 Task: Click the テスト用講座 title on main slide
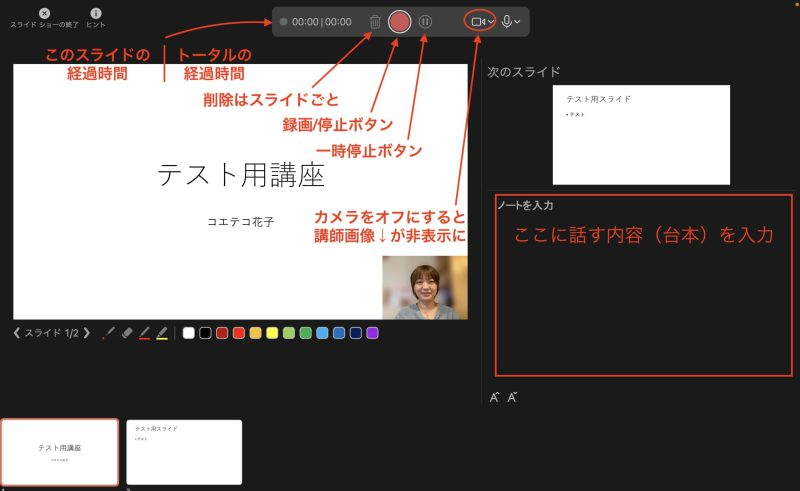coord(241,175)
